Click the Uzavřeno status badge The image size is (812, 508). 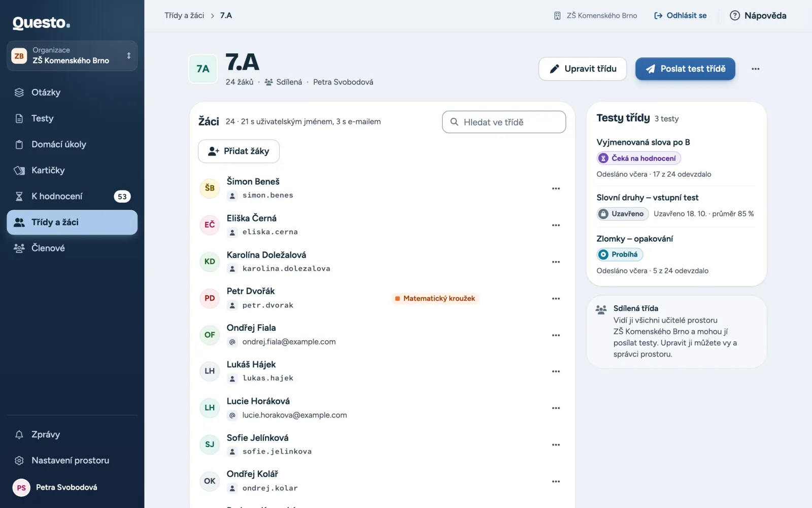622,214
